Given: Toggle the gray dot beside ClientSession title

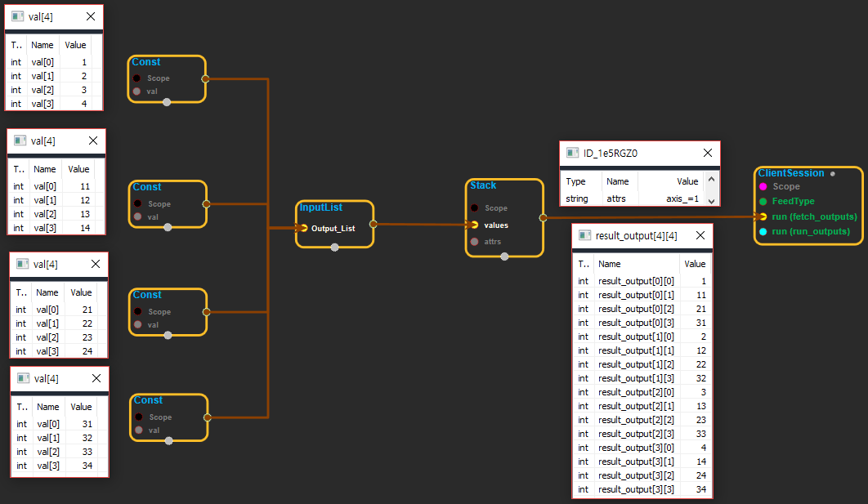Looking at the screenshot, I should point(833,173).
